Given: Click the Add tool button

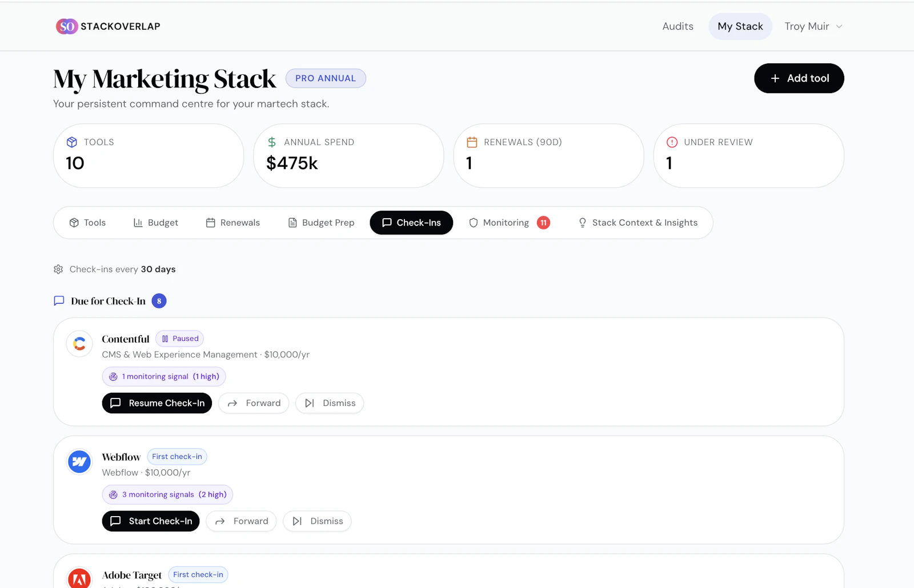Looking at the screenshot, I should tap(799, 78).
